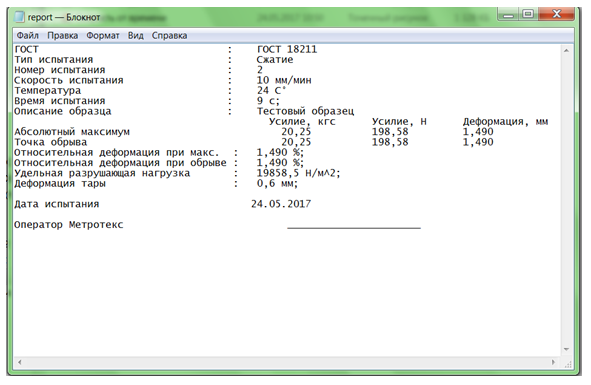
Task: Click the 'Деформация тары' label
Action: 60,184
